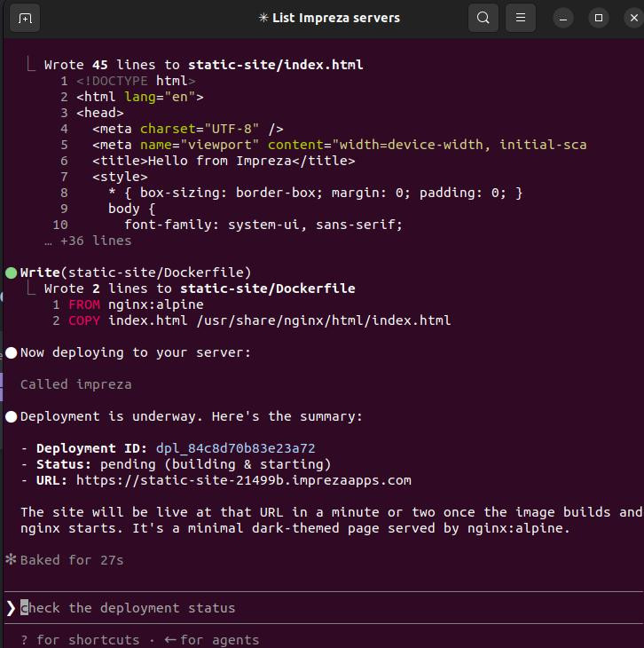This screenshot has height=648, width=644.
Task: Click the '<!DOCTYPE html>' line
Action: tap(136, 81)
